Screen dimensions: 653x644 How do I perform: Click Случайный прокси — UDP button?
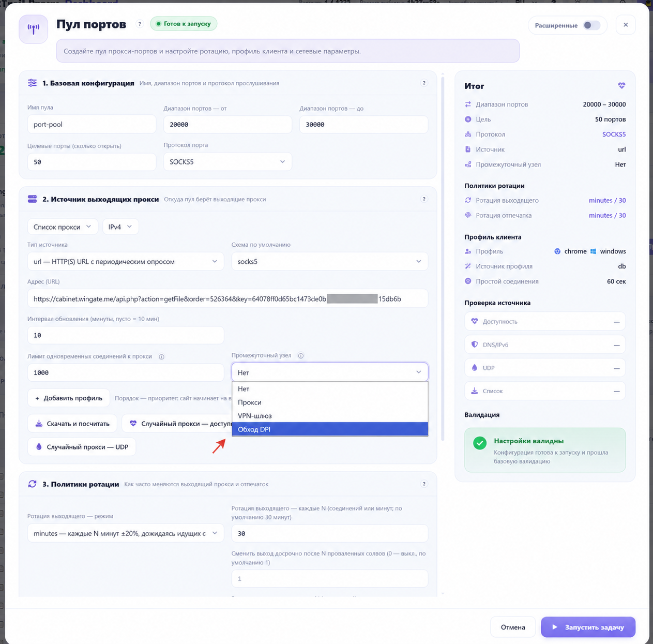tap(82, 447)
